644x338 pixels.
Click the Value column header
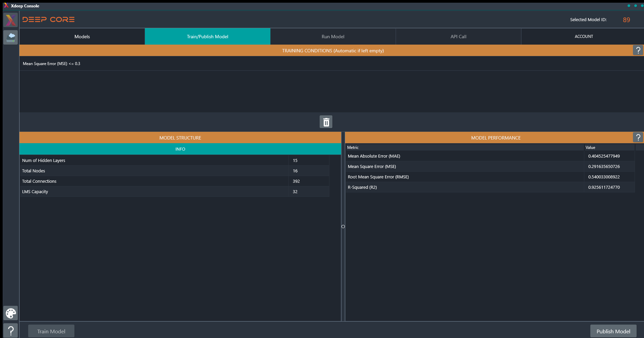click(609, 148)
